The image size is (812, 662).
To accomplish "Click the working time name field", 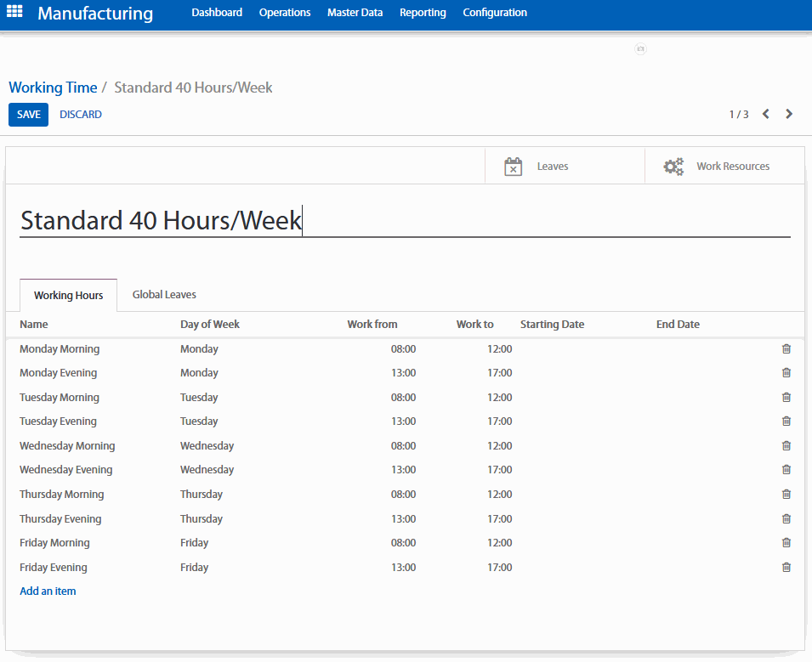I will click(405, 221).
